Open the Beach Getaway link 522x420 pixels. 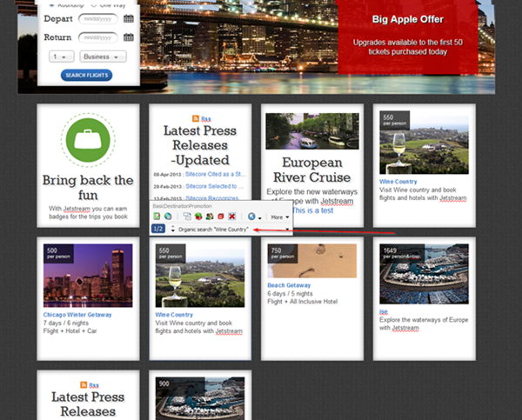pyautogui.click(x=289, y=285)
